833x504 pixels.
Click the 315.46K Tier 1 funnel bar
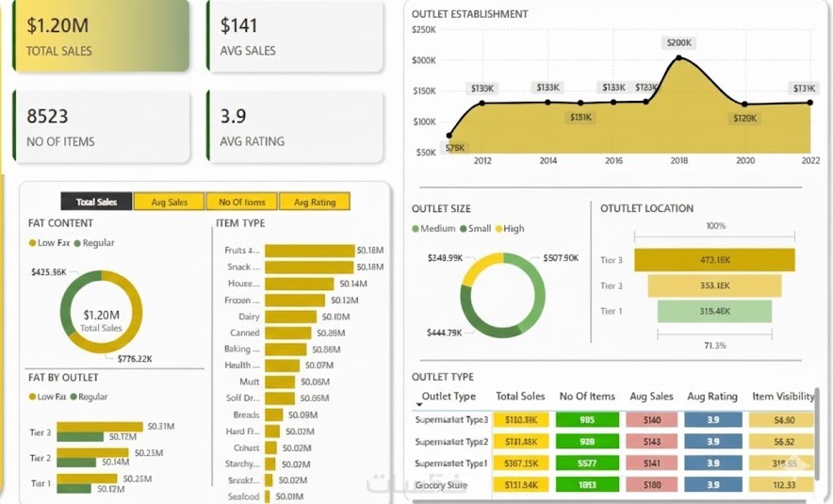click(x=714, y=311)
